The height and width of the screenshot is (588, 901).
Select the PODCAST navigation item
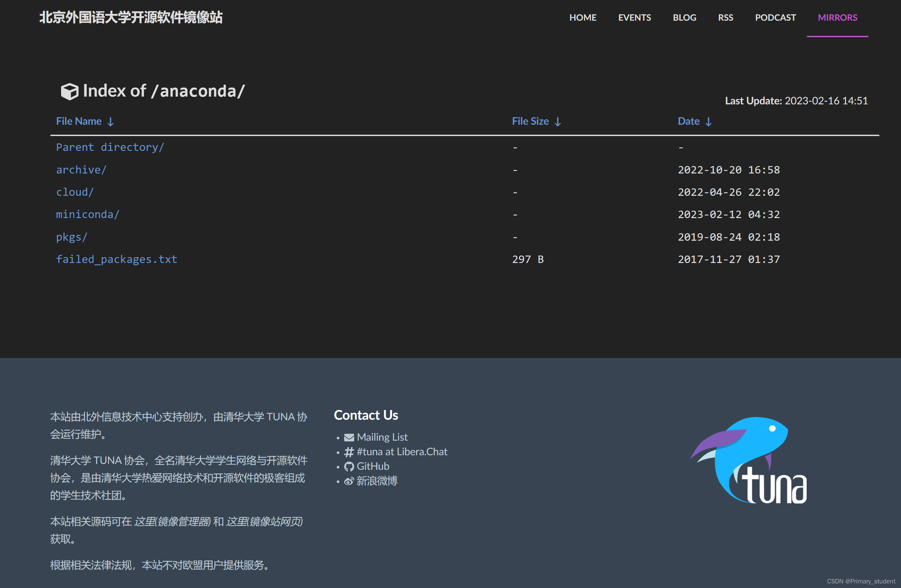pyautogui.click(x=775, y=17)
